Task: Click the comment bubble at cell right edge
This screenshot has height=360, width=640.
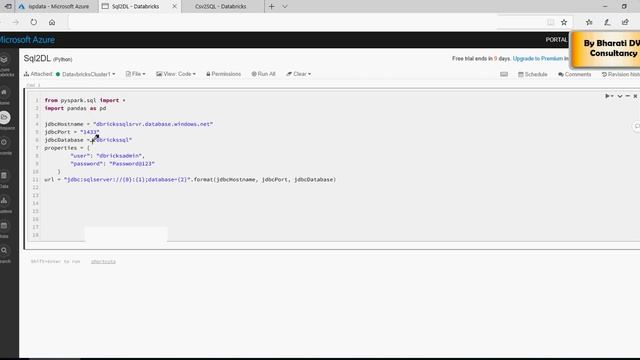Action: click(x=636, y=127)
